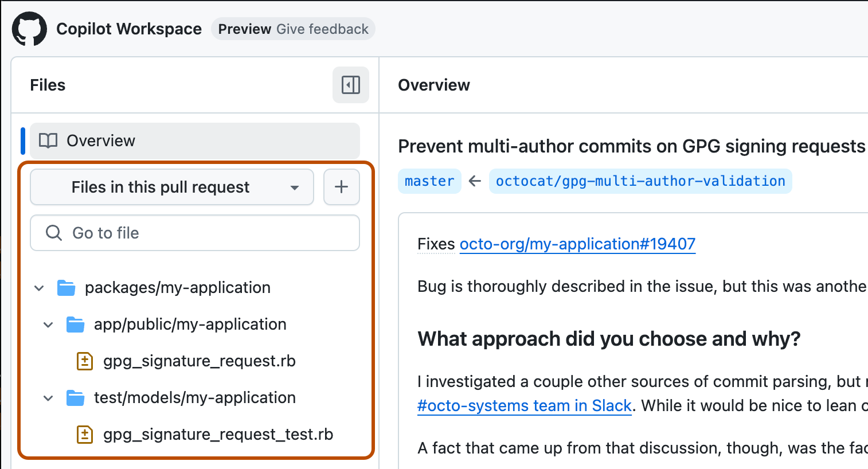868x469 pixels.
Task: Collapse packages/my-application chevron
Action: coord(39,288)
